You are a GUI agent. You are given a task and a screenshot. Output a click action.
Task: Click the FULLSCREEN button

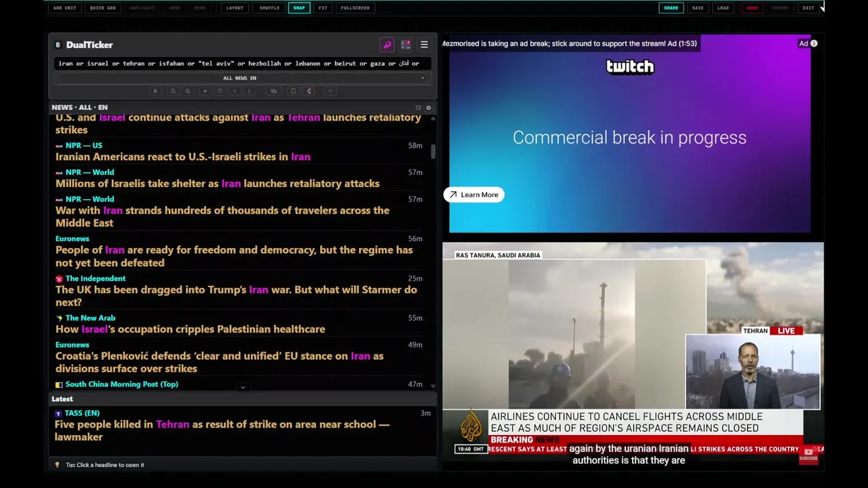coord(355,7)
